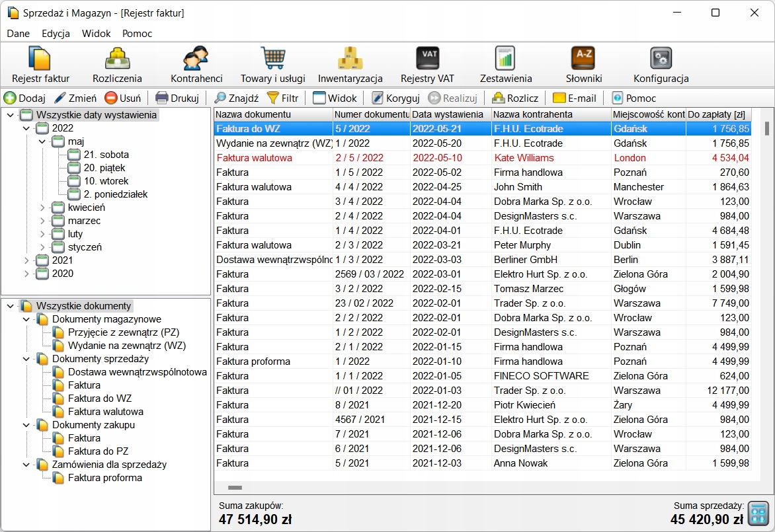This screenshot has height=532, width=775.
Task: Open the Widok menu in menu bar
Action: (x=96, y=34)
